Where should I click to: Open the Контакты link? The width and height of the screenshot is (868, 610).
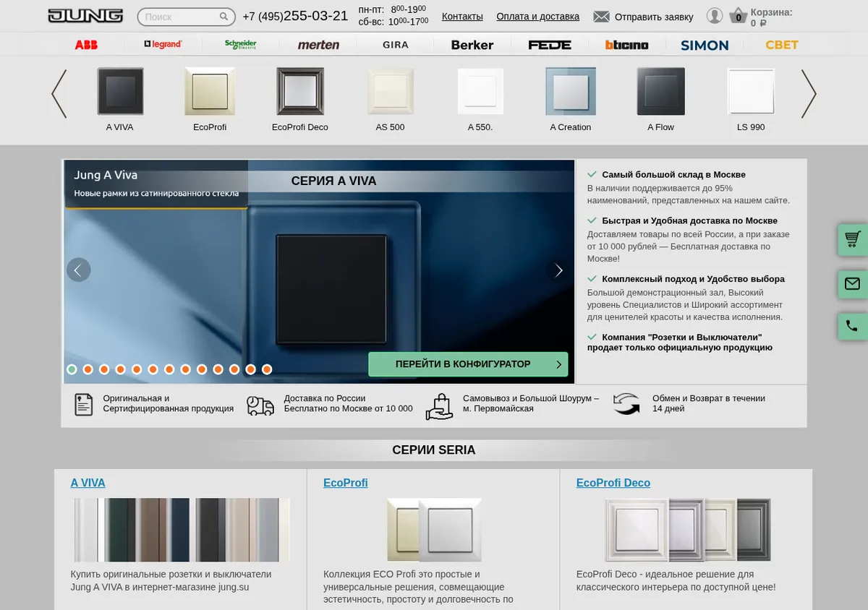tap(462, 17)
